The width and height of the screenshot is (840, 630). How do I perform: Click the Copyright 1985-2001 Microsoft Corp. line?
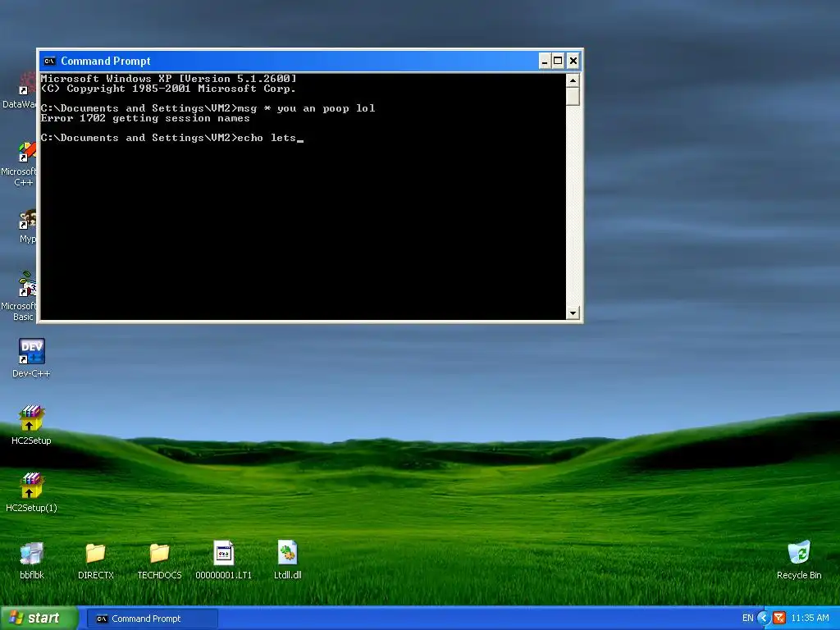(x=168, y=89)
